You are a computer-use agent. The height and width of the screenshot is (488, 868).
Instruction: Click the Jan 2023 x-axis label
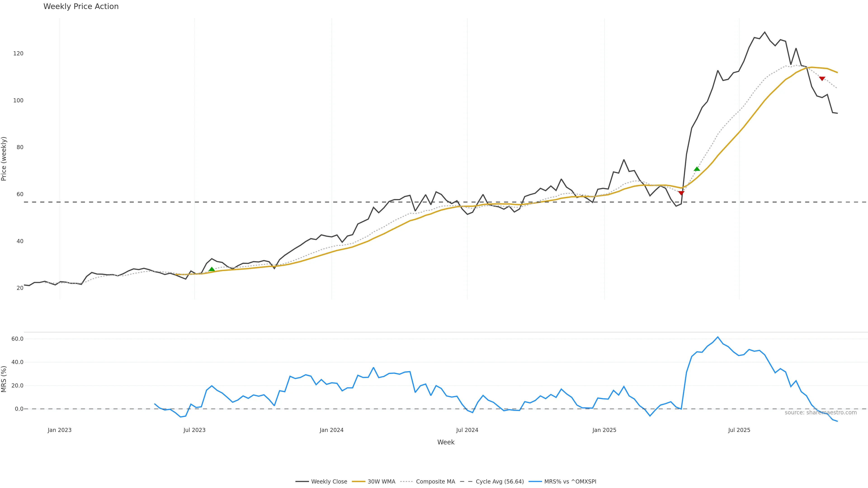(60, 430)
